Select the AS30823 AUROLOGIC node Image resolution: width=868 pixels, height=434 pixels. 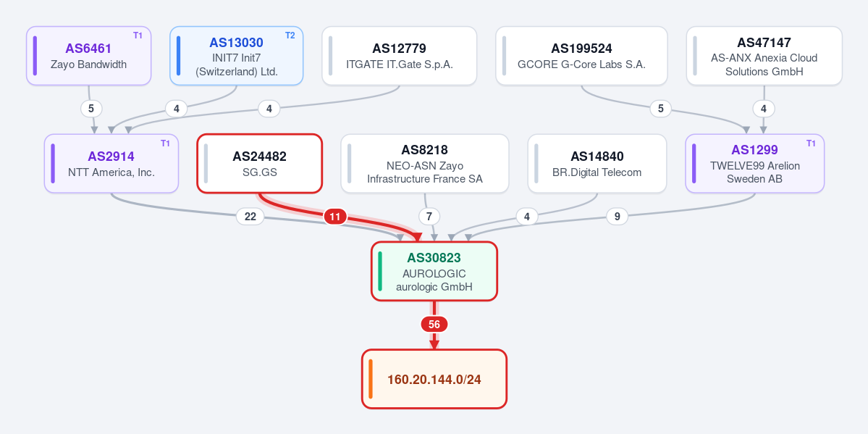434,271
